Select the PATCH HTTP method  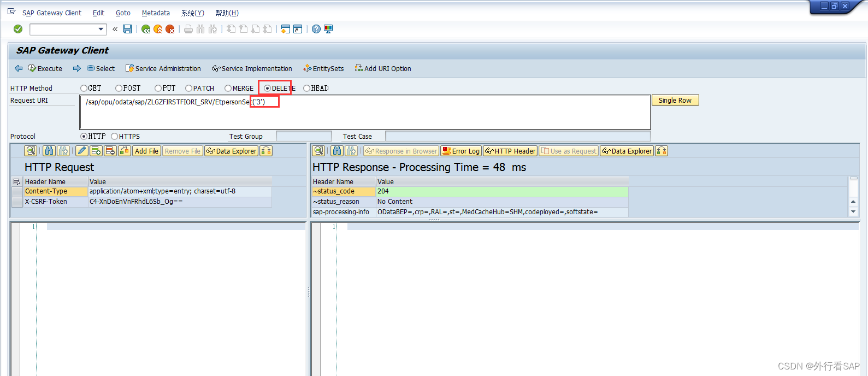pos(188,88)
